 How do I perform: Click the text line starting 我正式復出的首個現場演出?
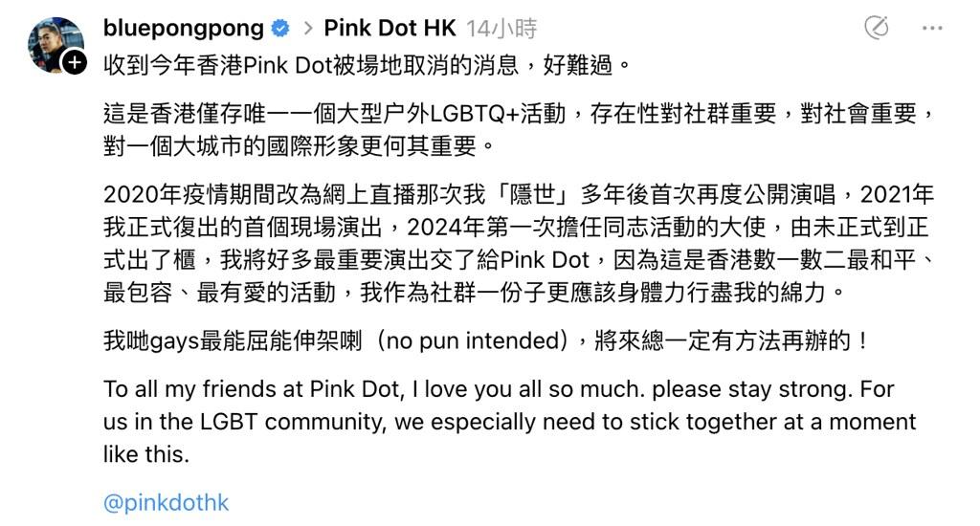click(518, 228)
